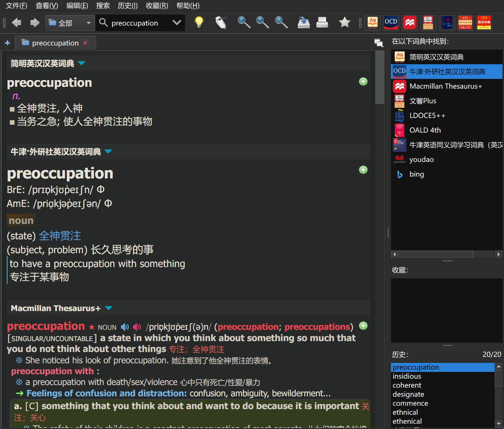Go forward with the right arrow

click(35, 23)
